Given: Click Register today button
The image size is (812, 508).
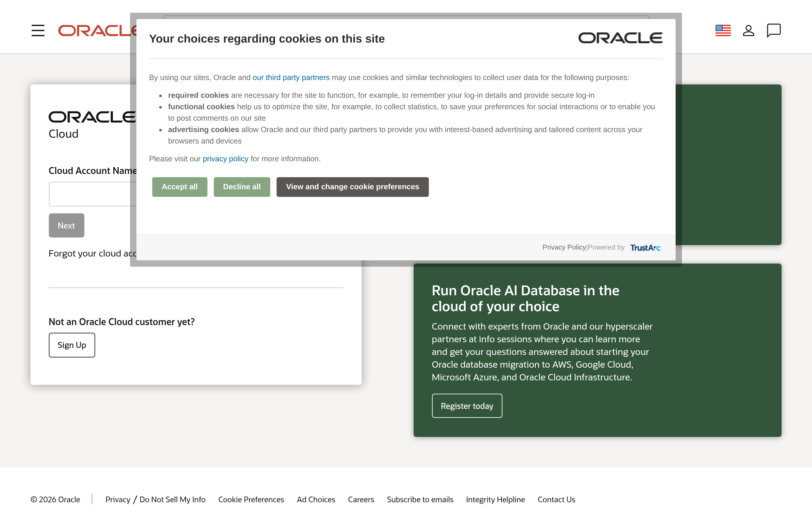Looking at the screenshot, I should point(467,406).
